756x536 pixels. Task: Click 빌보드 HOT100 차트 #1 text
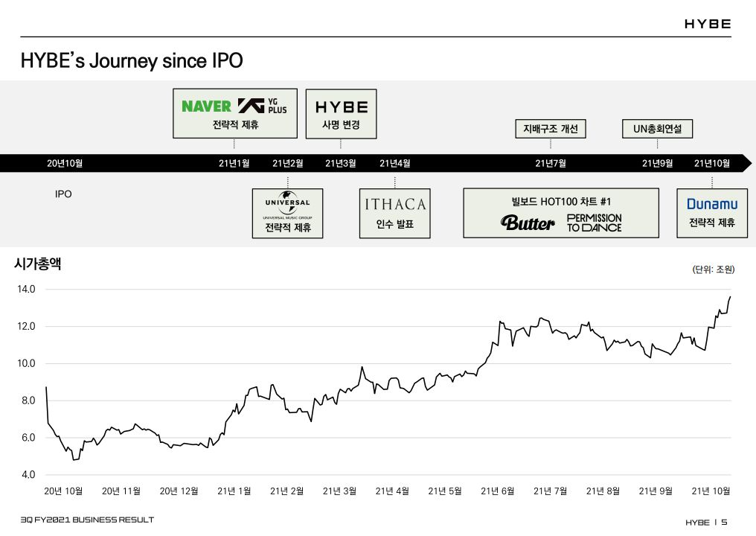point(561,202)
